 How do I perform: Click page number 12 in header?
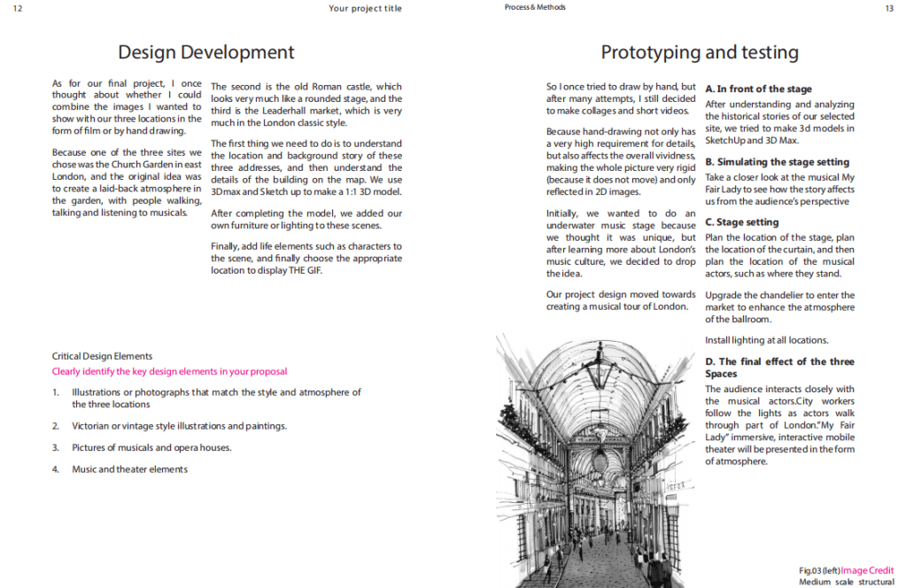tap(18, 8)
